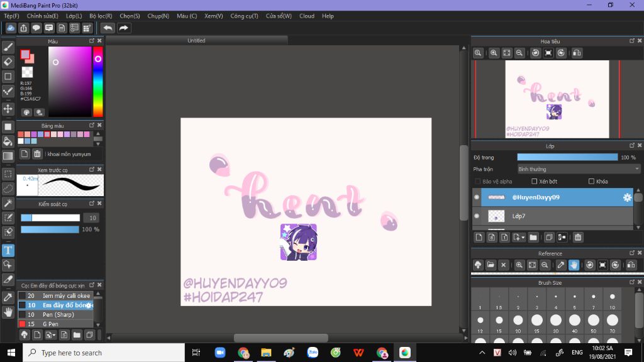Click the Undo arrow in toolbar
This screenshot has height=362, width=644.
108,28
